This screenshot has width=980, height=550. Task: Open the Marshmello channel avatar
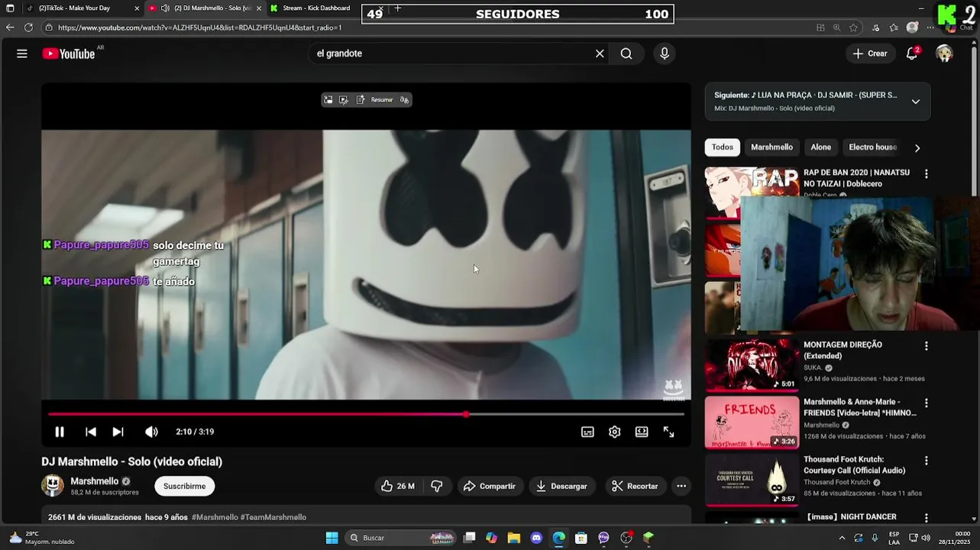[53, 486]
